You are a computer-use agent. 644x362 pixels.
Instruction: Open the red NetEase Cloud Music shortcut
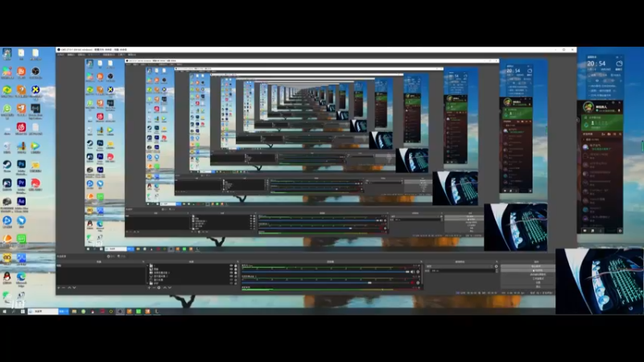pyautogui.click(x=22, y=126)
